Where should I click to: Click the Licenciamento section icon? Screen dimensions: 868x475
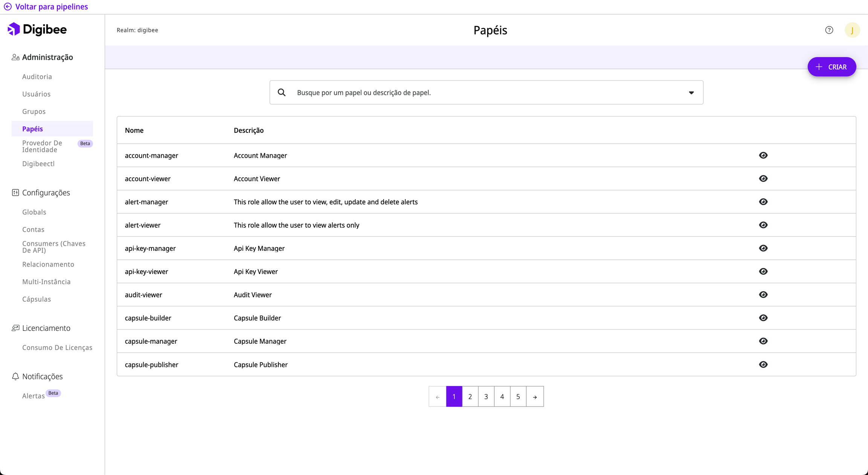coord(15,328)
